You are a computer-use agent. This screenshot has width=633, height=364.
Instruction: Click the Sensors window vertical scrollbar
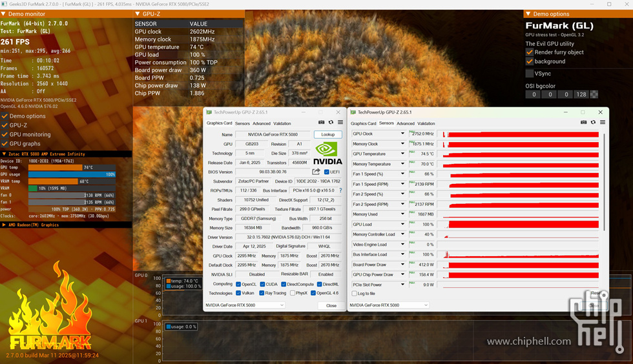pos(605,181)
